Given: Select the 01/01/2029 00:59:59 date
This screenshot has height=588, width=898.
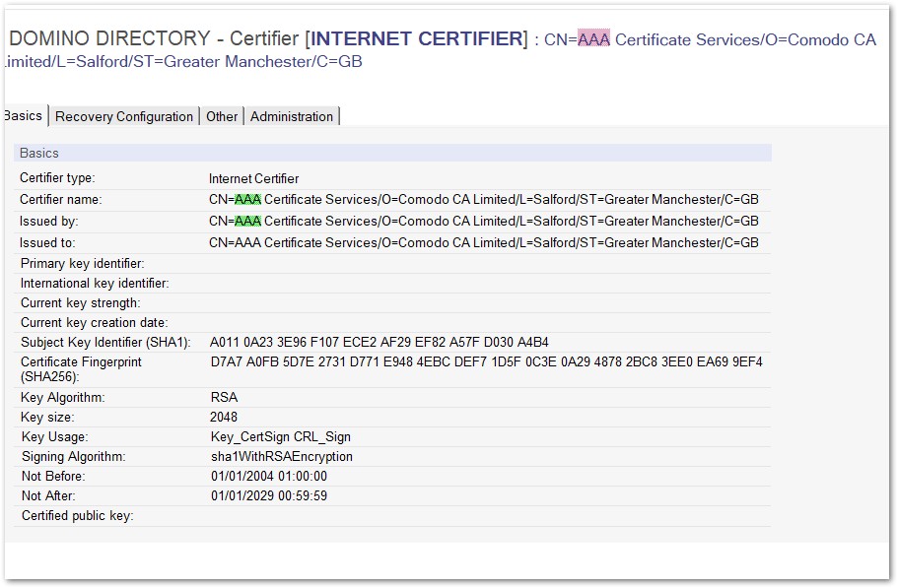Looking at the screenshot, I should [268, 496].
